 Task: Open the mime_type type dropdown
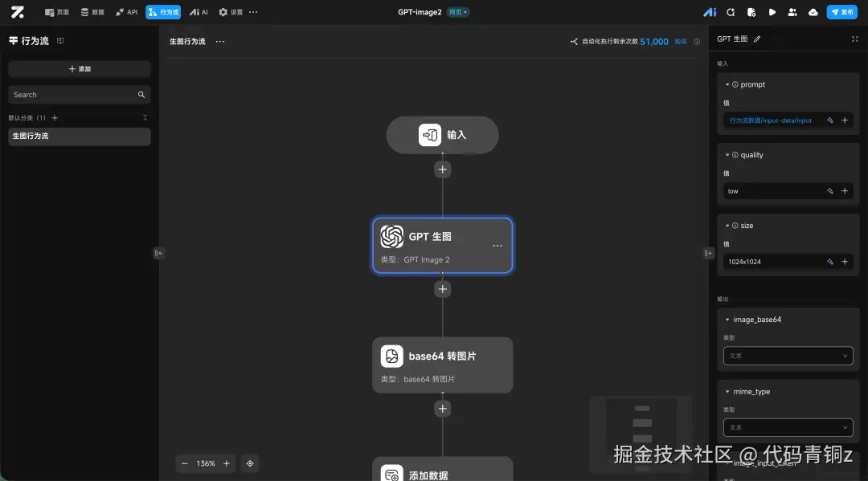click(788, 427)
